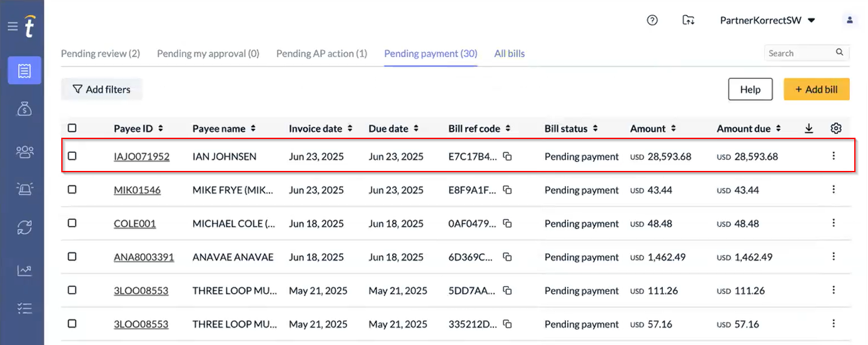
Task: Open the people group sidebar icon
Action: (x=24, y=151)
